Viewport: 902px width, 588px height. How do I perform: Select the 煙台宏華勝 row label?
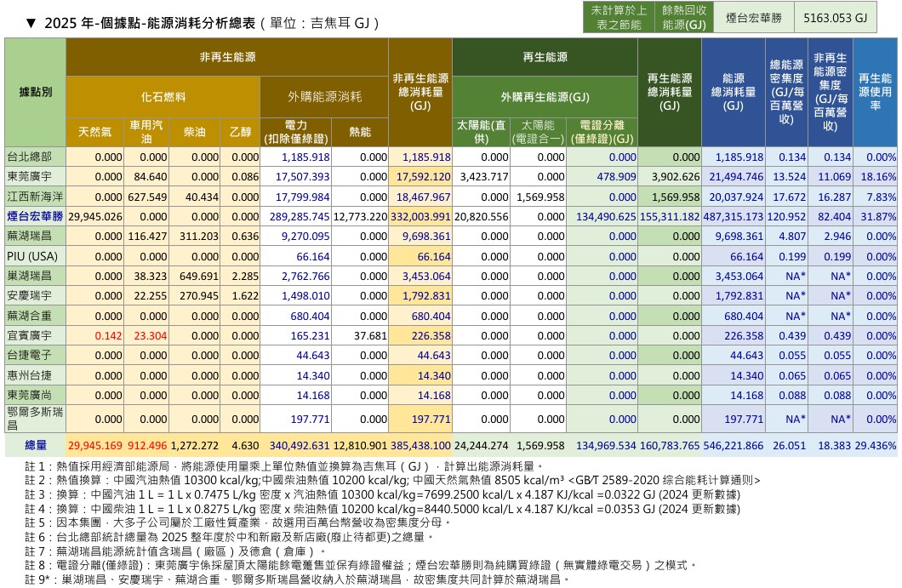(x=35, y=216)
